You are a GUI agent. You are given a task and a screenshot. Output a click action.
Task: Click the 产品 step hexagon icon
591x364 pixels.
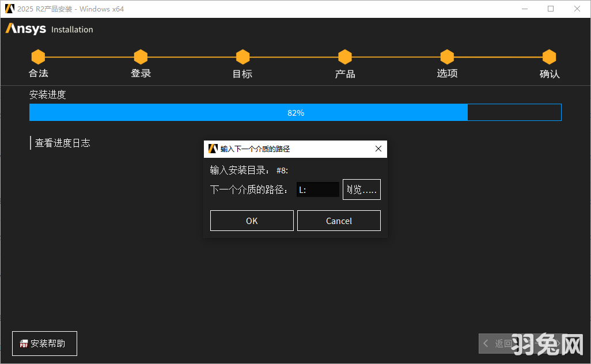coord(344,56)
